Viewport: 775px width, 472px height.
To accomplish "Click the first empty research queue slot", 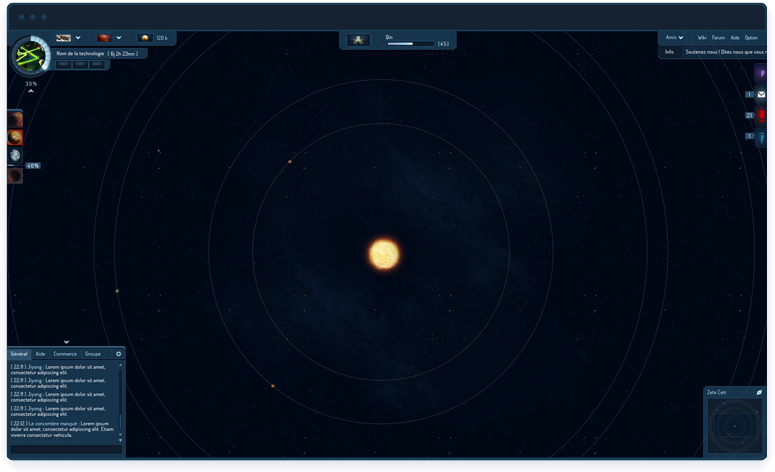I will pyautogui.click(x=63, y=64).
